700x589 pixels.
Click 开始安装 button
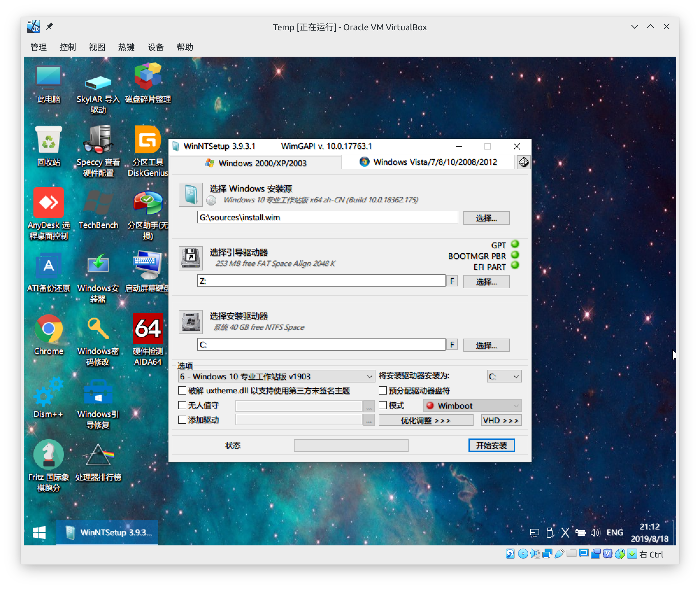point(491,445)
